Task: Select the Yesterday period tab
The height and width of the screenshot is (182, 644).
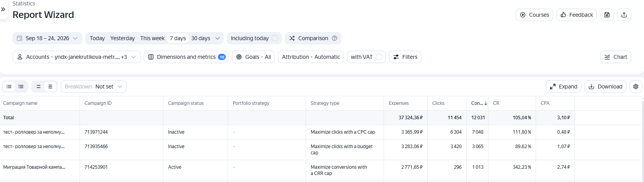Action: 122,38
